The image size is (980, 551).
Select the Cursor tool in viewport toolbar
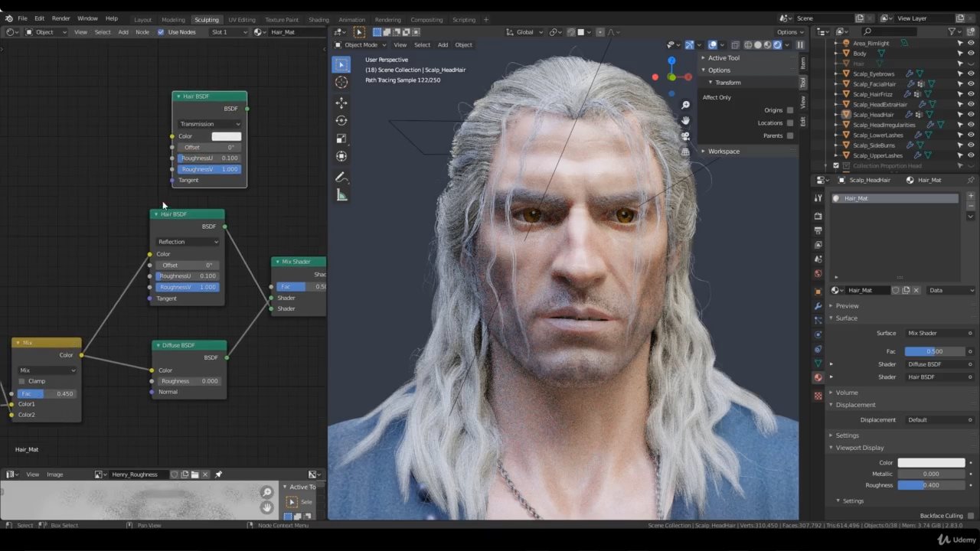[341, 82]
